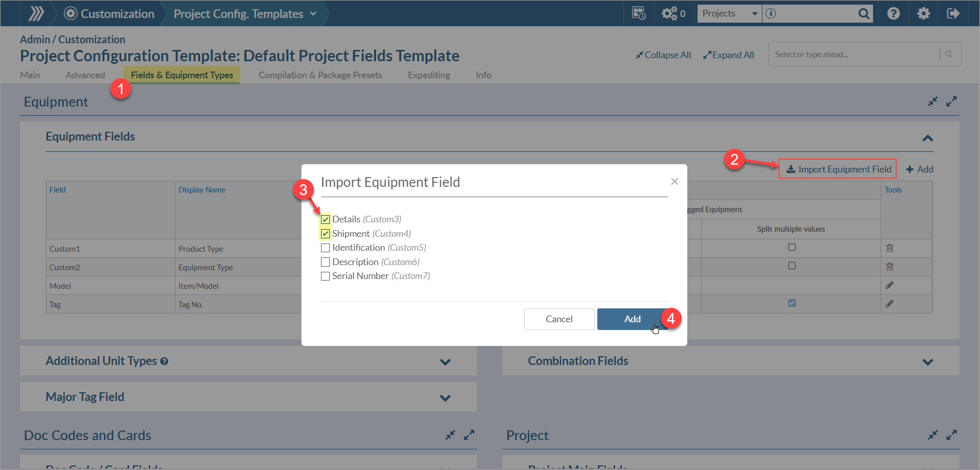Click the navigation chevrons menu icon

point(36,13)
